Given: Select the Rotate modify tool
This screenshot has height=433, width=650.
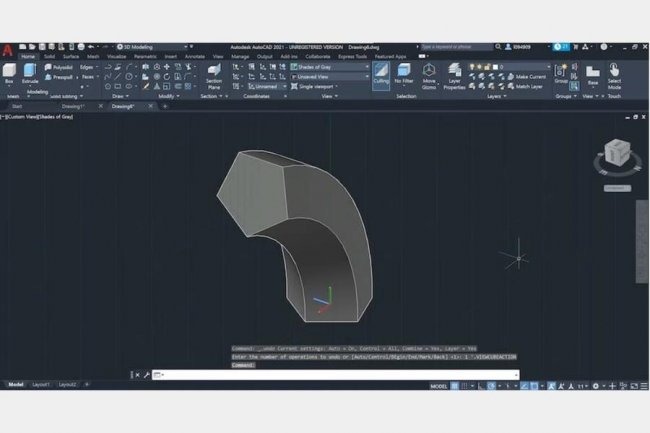Looking at the screenshot, I should click(x=167, y=77).
